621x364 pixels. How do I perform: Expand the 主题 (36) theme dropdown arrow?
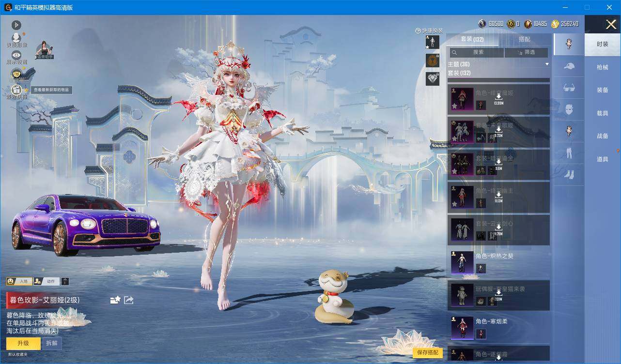click(x=547, y=64)
